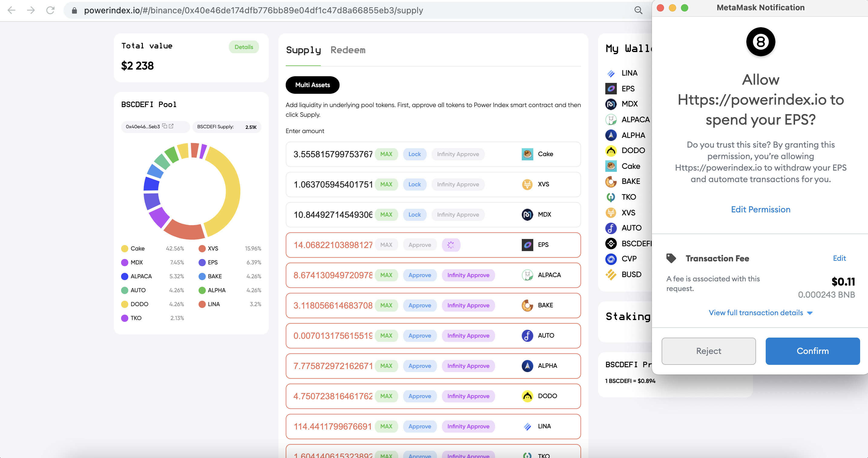Infinity Approve the LINA token
868x458 pixels.
point(468,427)
